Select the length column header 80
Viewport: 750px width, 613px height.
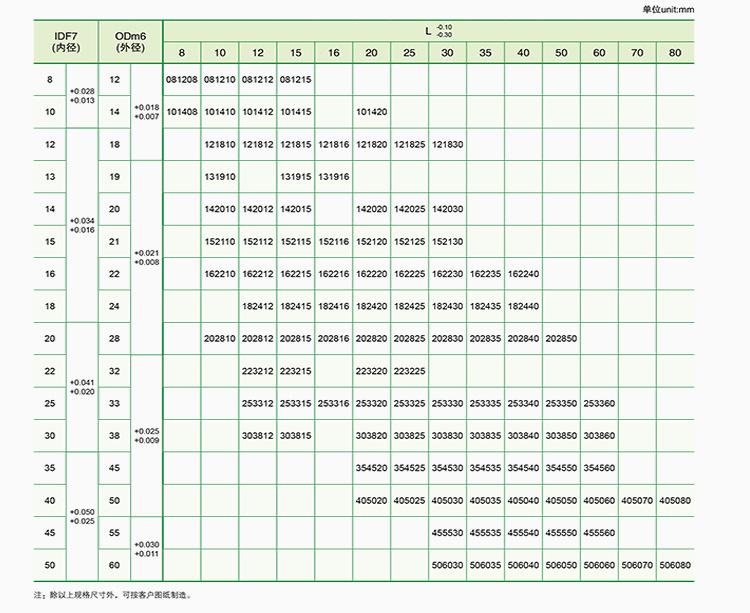click(675, 53)
